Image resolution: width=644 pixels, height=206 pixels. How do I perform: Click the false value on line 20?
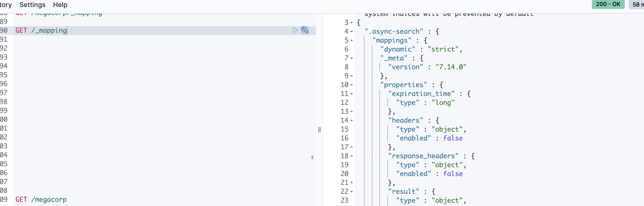[x=453, y=174]
